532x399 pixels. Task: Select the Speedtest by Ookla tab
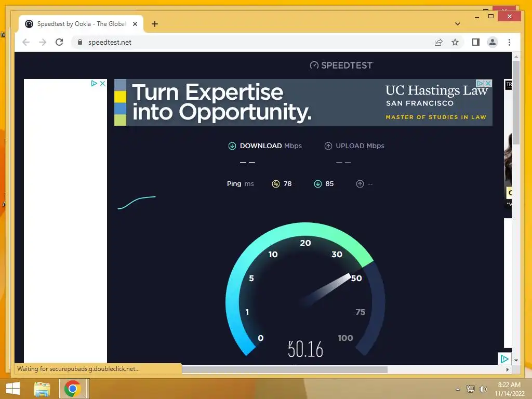click(x=81, y=24)
